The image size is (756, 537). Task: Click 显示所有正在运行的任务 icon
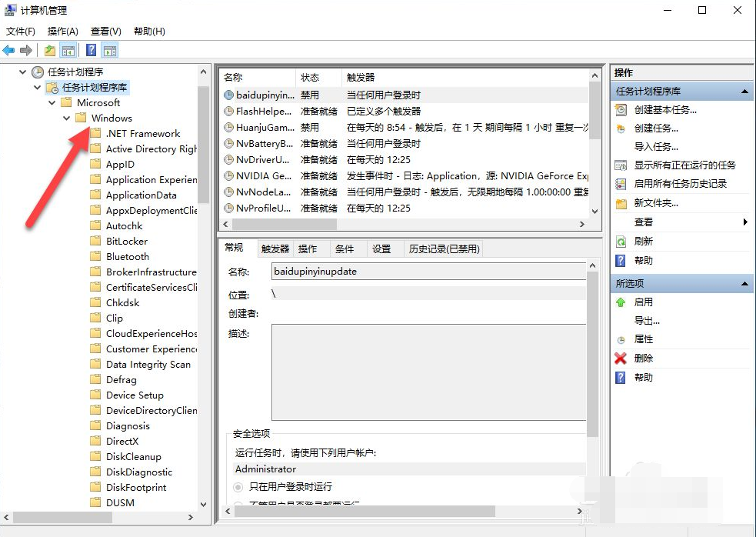tap(621, 164)
